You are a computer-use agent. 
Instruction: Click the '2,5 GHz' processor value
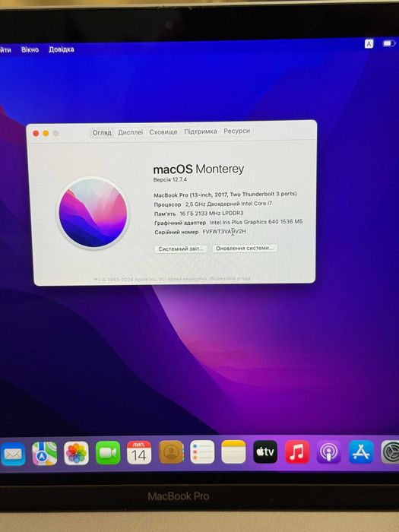(x=229, y=204)
